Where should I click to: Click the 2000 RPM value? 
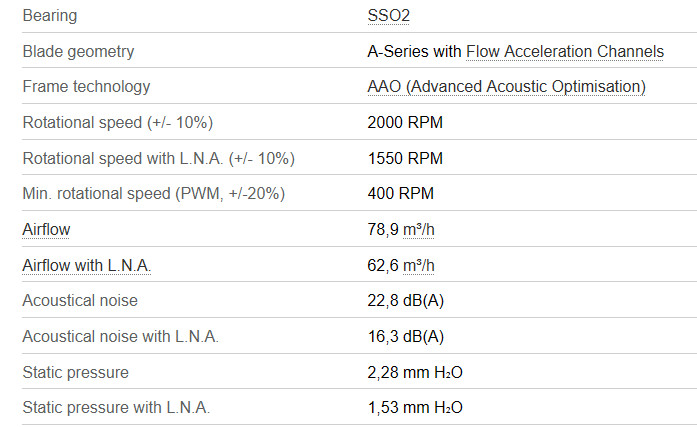click(405, 123)
